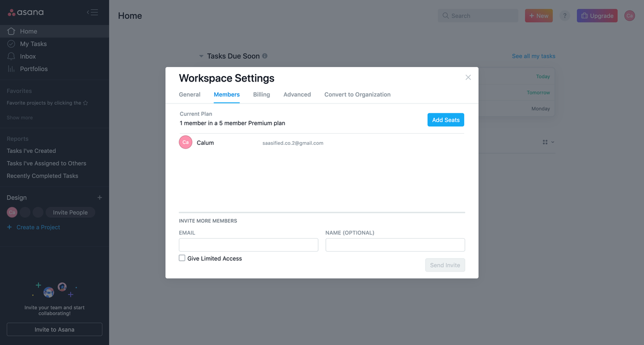Click the Asana logo
The width and height of the screenshot is (644, 345).
(x=26, y=12)
